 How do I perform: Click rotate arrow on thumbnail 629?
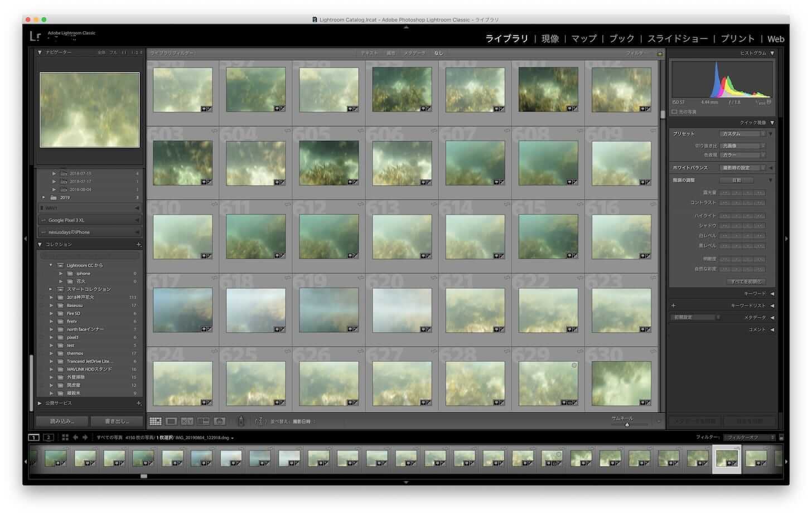pyautogui.click(x=580, y=352)
